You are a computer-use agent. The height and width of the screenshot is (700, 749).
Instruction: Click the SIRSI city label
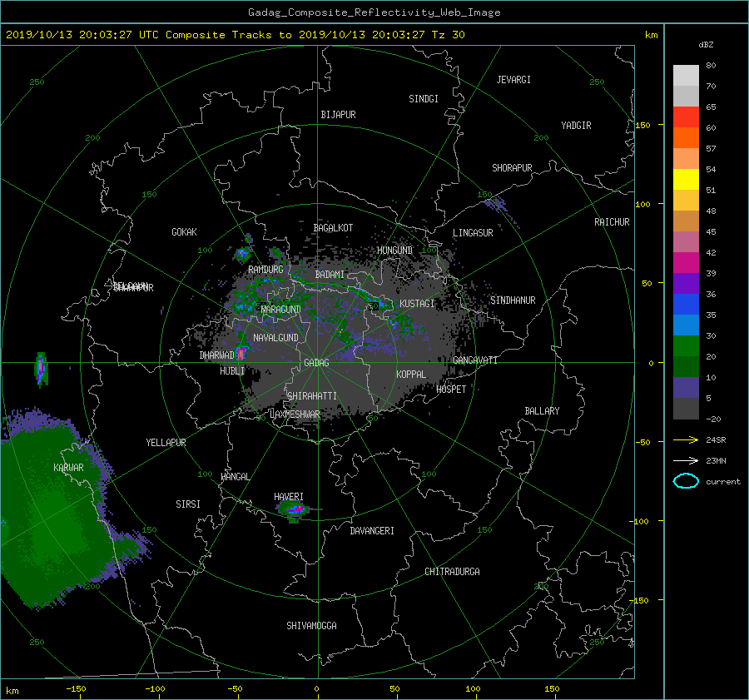[188, 504]
